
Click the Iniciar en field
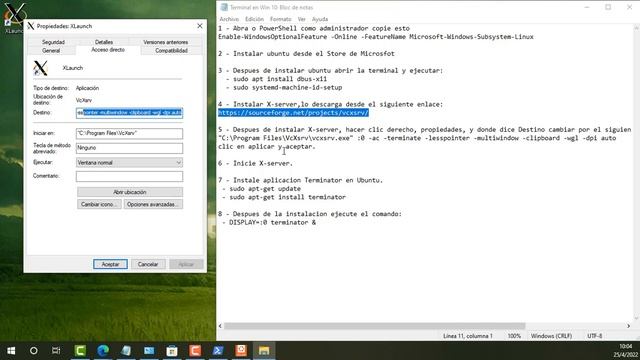coord(129,133)
